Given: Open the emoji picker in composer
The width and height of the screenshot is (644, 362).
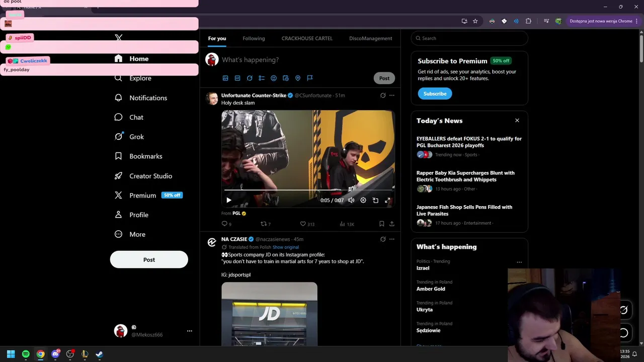Looking at the screenshot, I should click(274, 78).
